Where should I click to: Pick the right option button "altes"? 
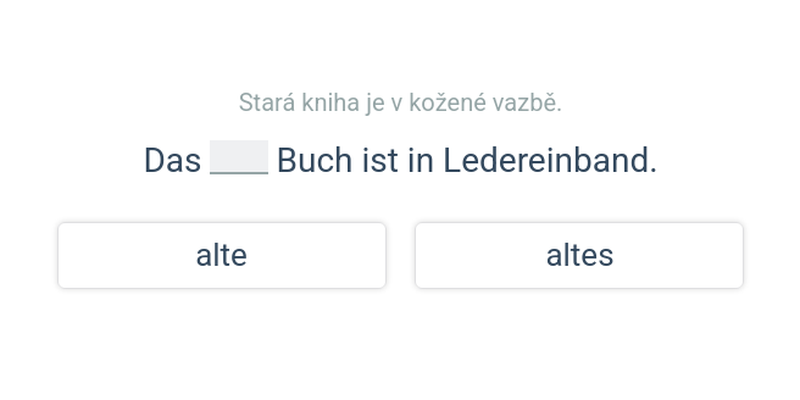pos(579,256)
